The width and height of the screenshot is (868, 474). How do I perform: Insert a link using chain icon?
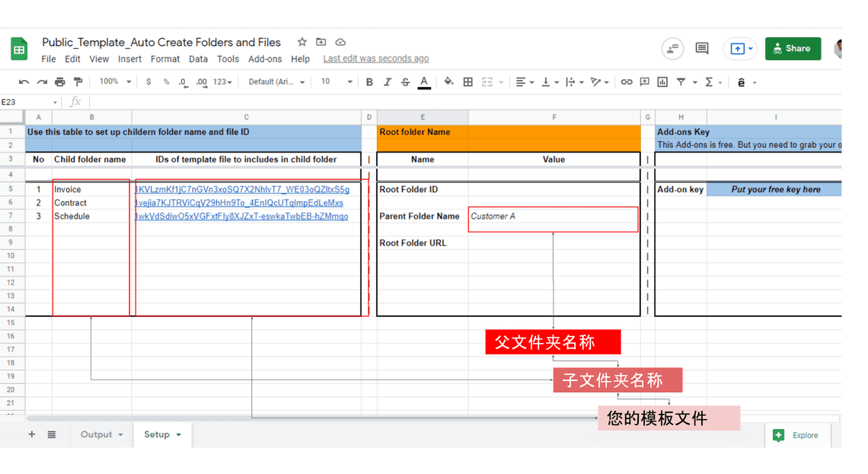click(x=627, y=82)
